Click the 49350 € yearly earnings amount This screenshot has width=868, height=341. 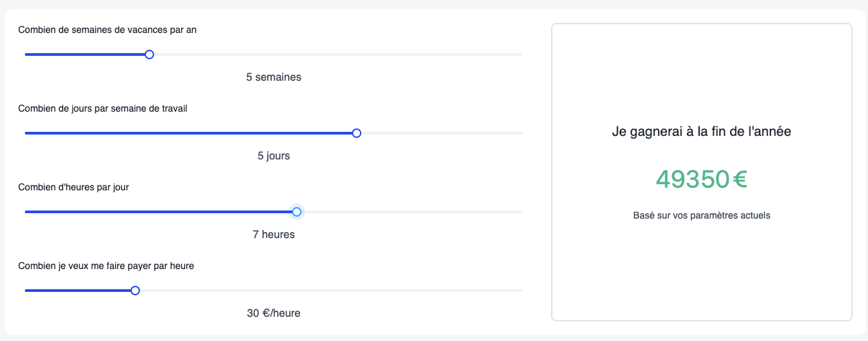701,179
